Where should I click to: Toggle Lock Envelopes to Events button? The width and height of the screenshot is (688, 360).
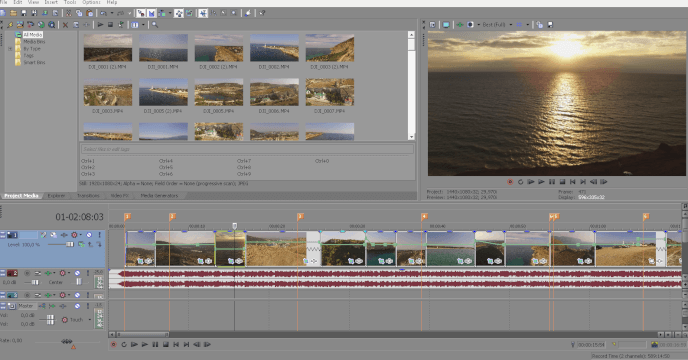click(179, 13)
